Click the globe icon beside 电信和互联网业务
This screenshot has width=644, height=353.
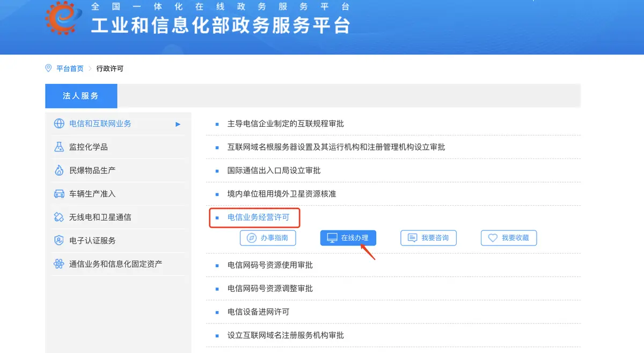pyautogui.click(x=59, y=124)
